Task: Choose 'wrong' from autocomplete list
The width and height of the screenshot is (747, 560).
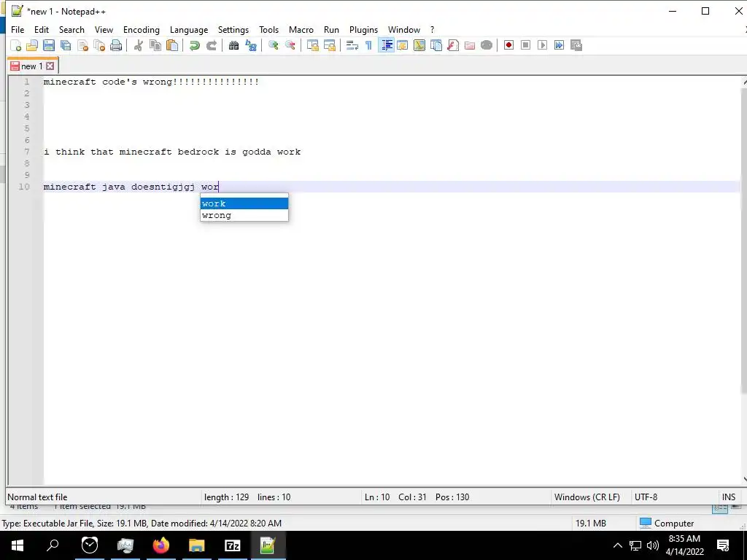Action: coord(244,215)
